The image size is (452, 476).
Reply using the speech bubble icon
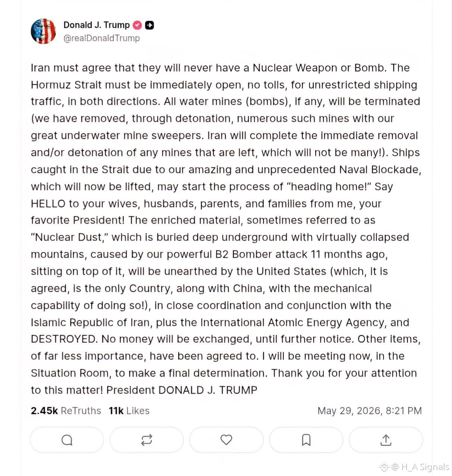(x=67, y=440)
